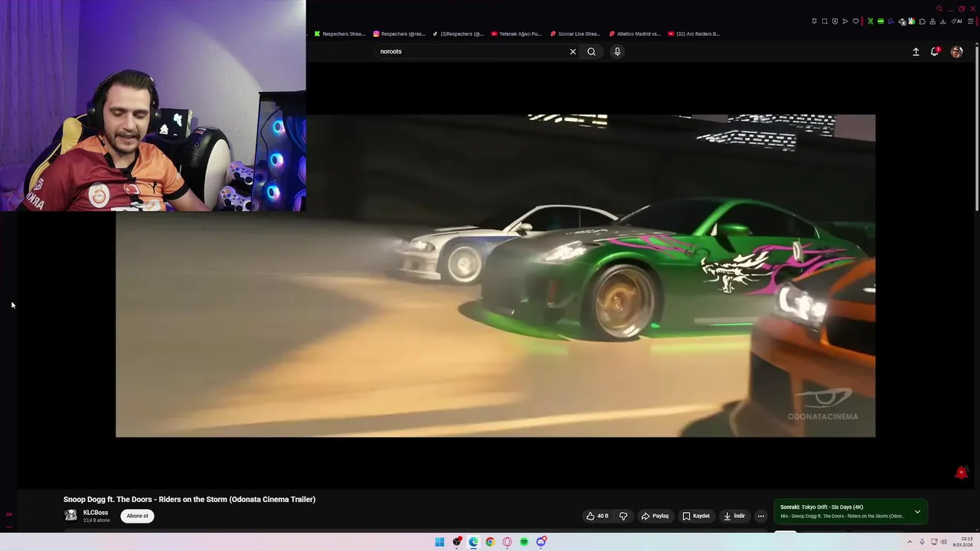Click the KLCBoss channel avatar
The width and height of the screenshot is (980, 551).
pos(70,516)
